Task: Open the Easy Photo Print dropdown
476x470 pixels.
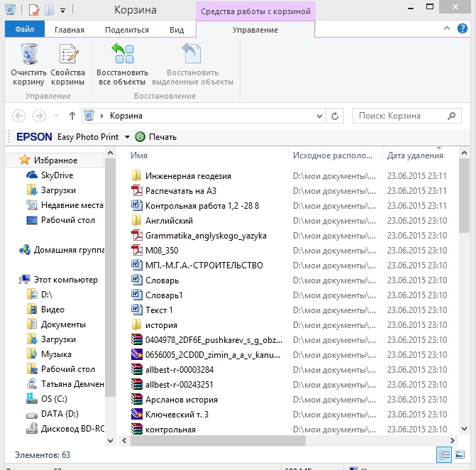Action: pos(127,137)
